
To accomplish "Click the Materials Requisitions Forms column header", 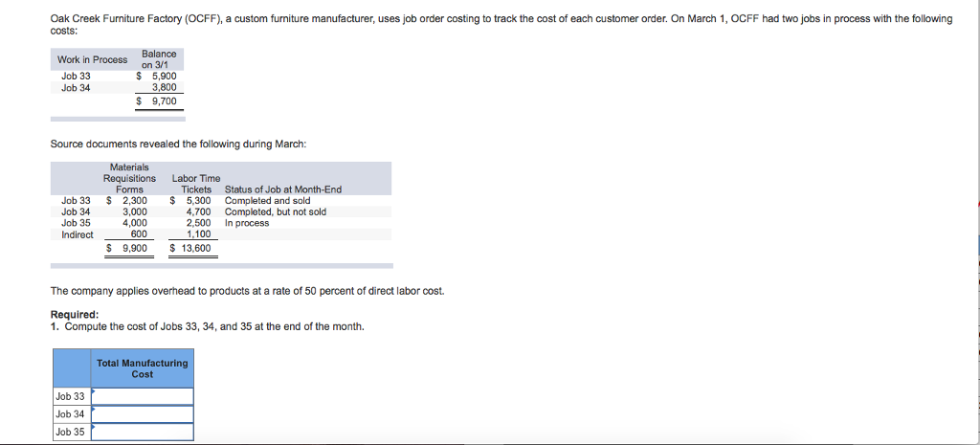I will click(129, 178).
